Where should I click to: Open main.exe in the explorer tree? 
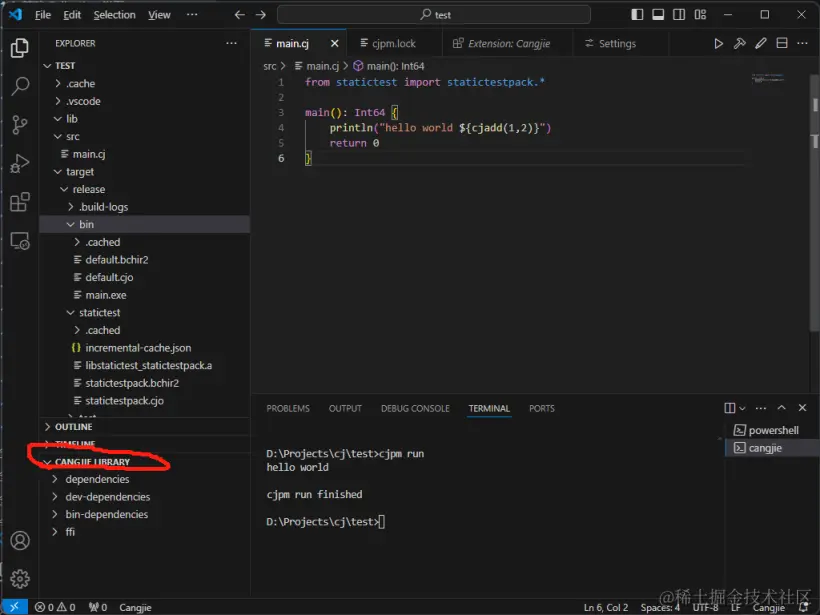click(106, 295)
